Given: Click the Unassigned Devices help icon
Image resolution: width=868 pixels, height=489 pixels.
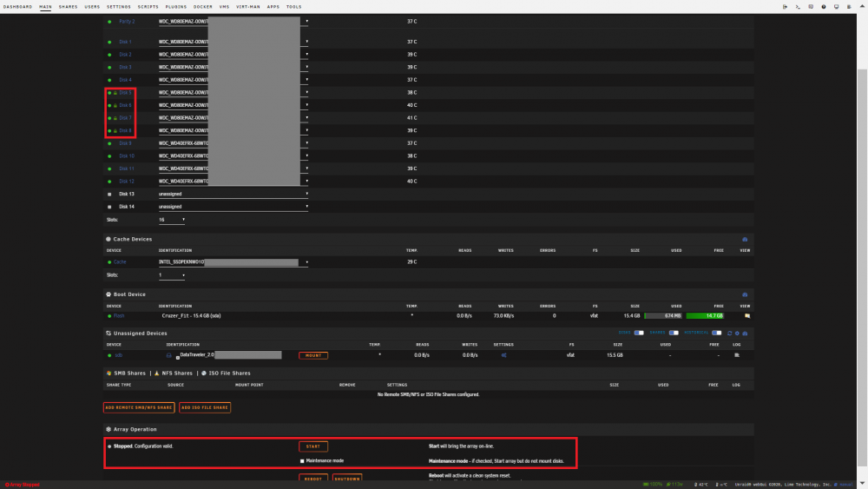Looking at the screenshot, I should click(x=745, y=334).
